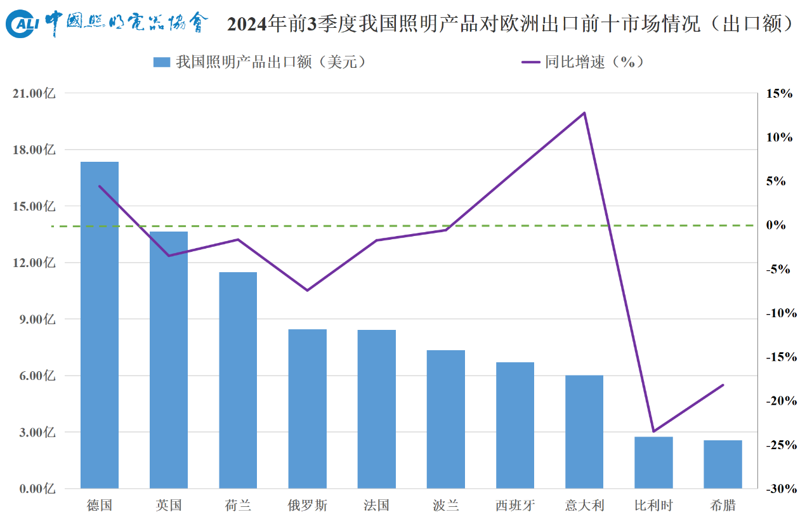Viewport: 812px width, 531px height.
Task: Click left axis value 12.00亿
Action: [x=34, y=263]
